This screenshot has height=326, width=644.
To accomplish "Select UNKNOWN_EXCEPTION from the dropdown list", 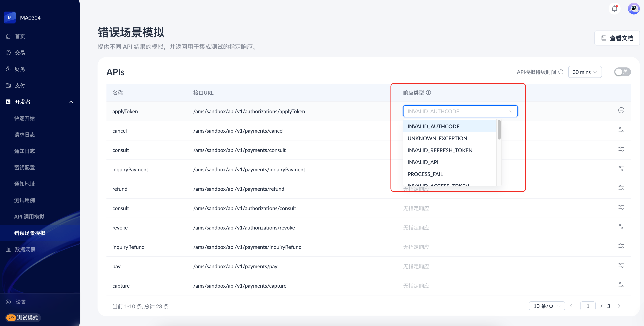I will 437,138.
